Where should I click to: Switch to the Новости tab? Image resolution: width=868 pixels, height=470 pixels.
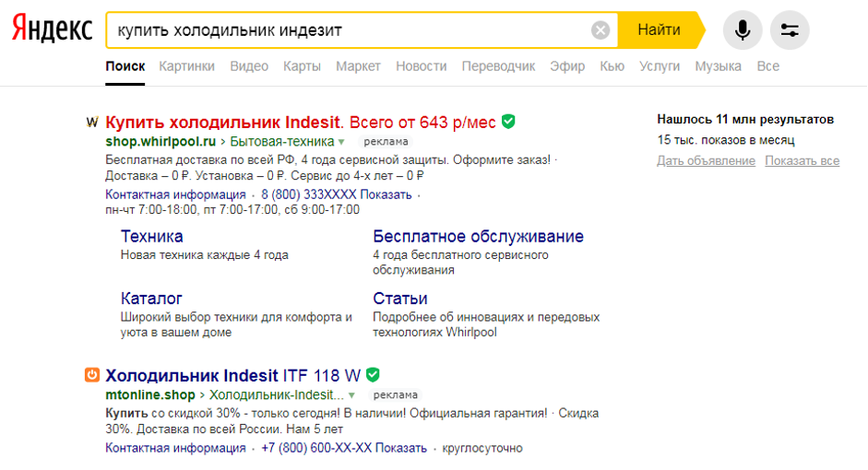click(422, 66)
